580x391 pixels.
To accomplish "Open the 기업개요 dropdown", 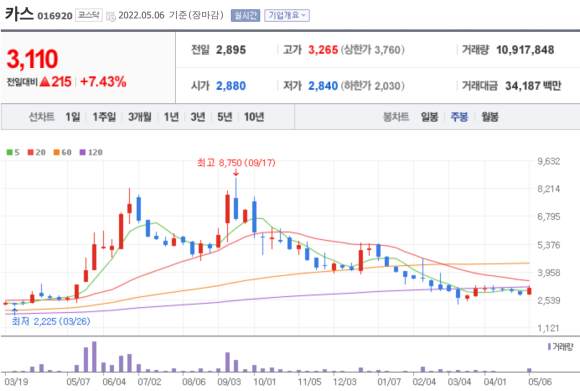I will click(287, 16).
